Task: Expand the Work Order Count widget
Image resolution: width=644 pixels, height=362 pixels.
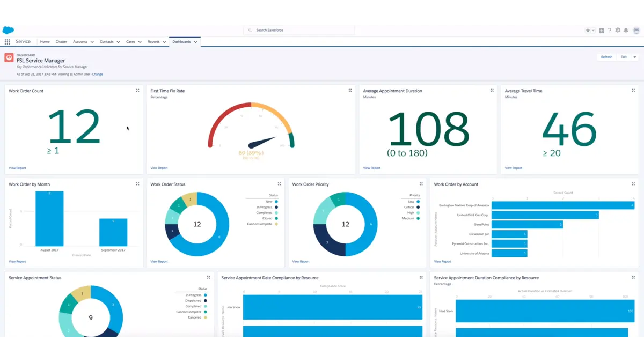Action: point(137,91)
